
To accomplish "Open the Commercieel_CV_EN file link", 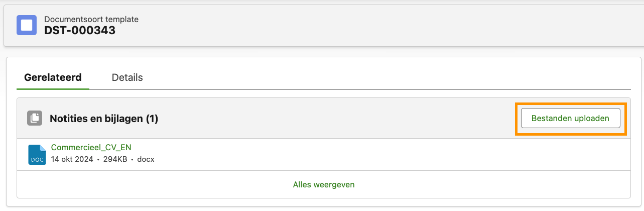I will (91, 147).
